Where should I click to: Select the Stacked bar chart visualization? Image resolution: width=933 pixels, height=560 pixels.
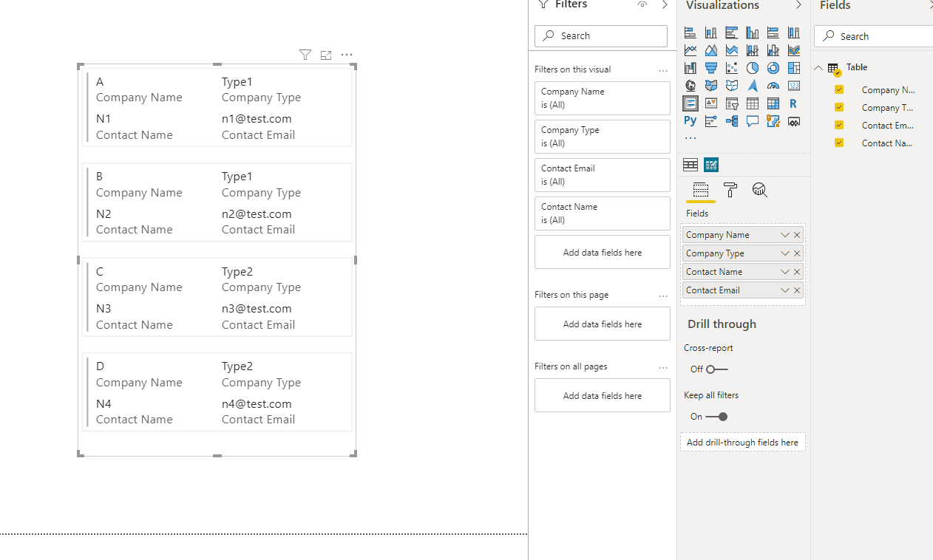[691, 33]
